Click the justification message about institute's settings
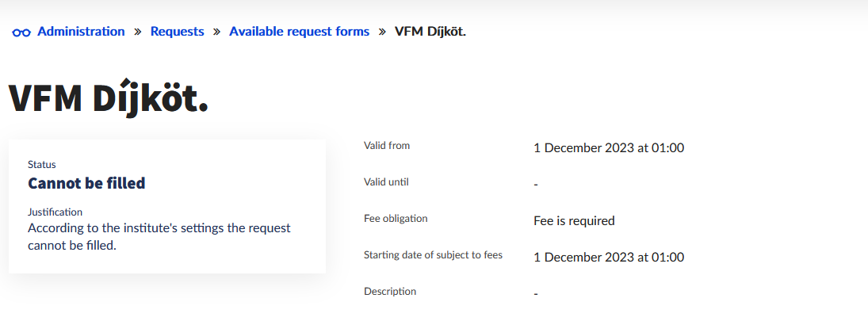Viewport: 868px width, 321px height. 159,236
